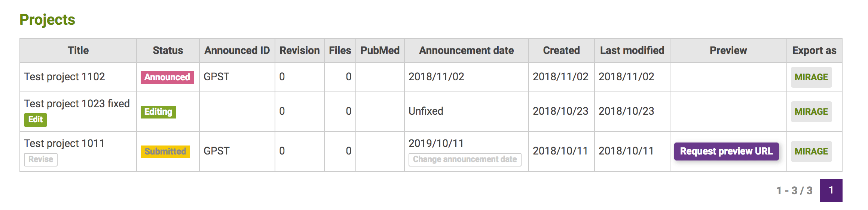This screenshot has width=868, height=210.
Task: Export Test project 1102 as MIRAGE
Action: click(x=811, y=77)
